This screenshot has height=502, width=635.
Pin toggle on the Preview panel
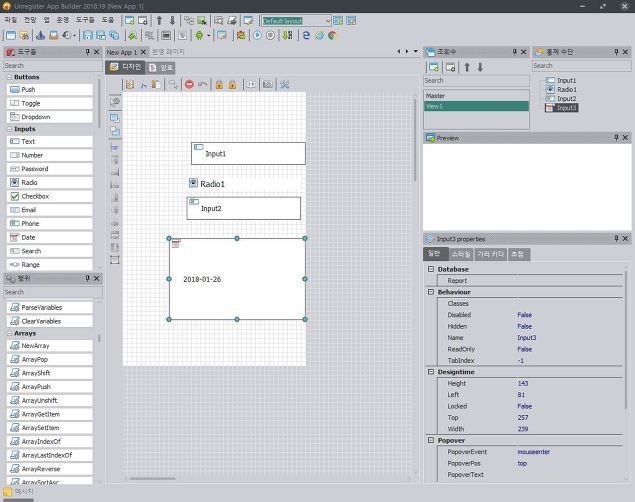click(616, 138)
